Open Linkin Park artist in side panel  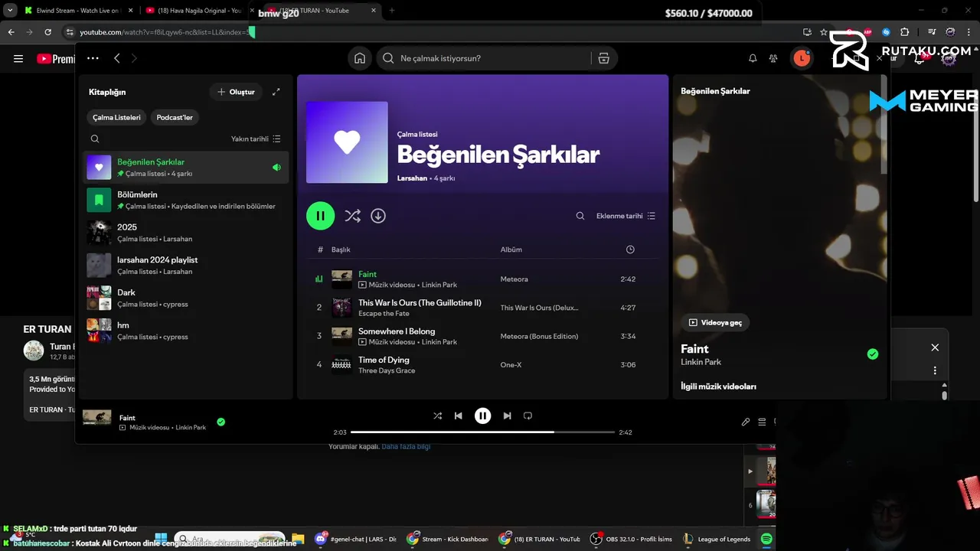[x=701, y=362]
